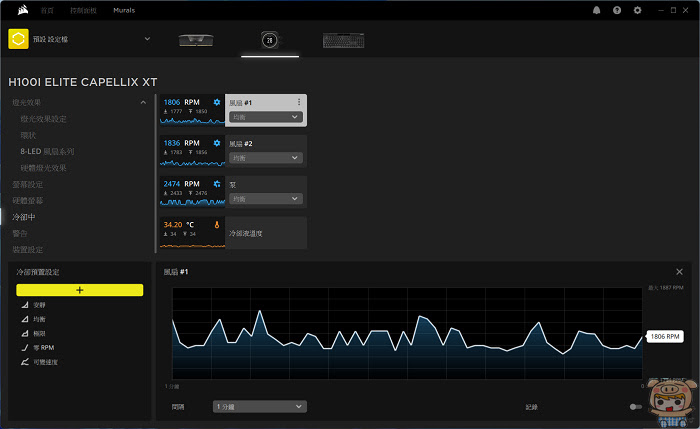Open 風扇 #2 preset dropdown
The height and width of the screenshot is (429, 700).
(x=266, y=158)
